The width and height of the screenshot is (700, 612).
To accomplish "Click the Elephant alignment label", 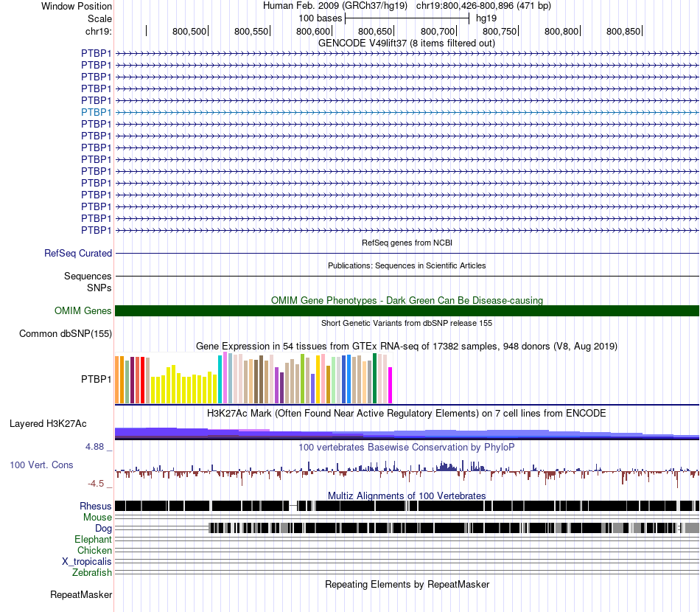I will coord(93,540).
